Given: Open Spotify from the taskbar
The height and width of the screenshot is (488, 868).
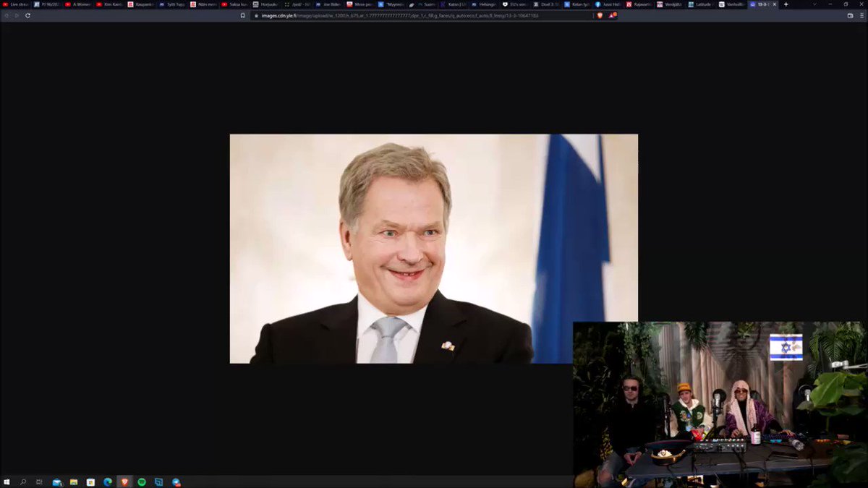Looking at the screenshot, I should [x=142, y=481].
